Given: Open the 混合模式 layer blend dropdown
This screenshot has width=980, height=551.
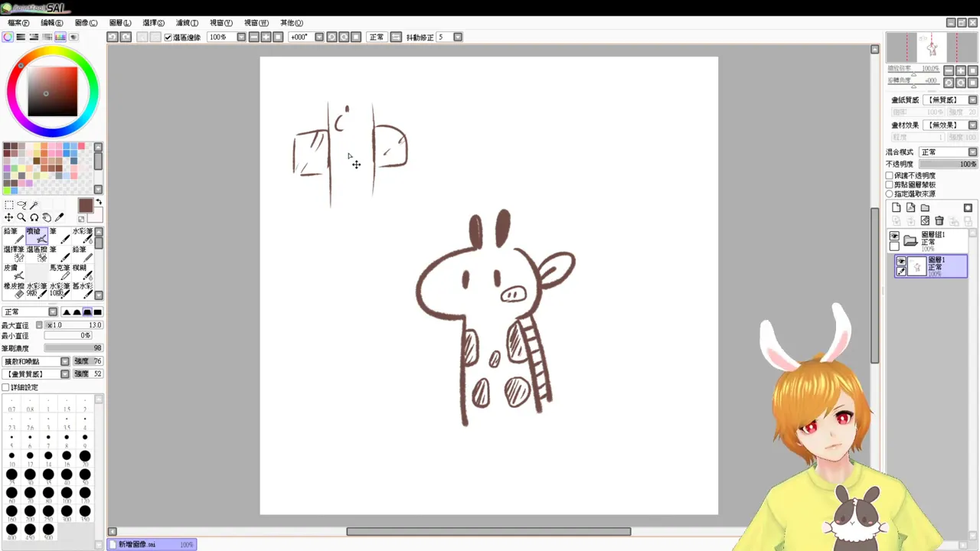Looking at the screenshot, I should point(972,152).
